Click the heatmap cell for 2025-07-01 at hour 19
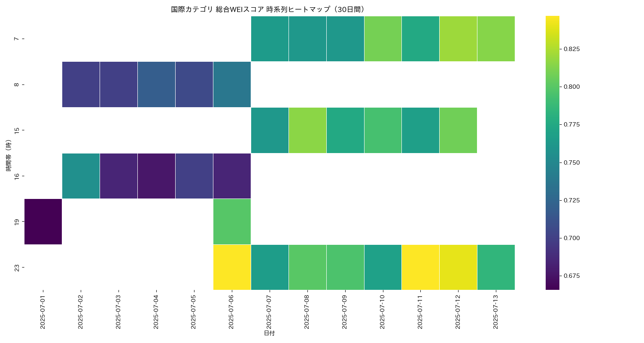 pyautogui.click(x=43, y=222)
